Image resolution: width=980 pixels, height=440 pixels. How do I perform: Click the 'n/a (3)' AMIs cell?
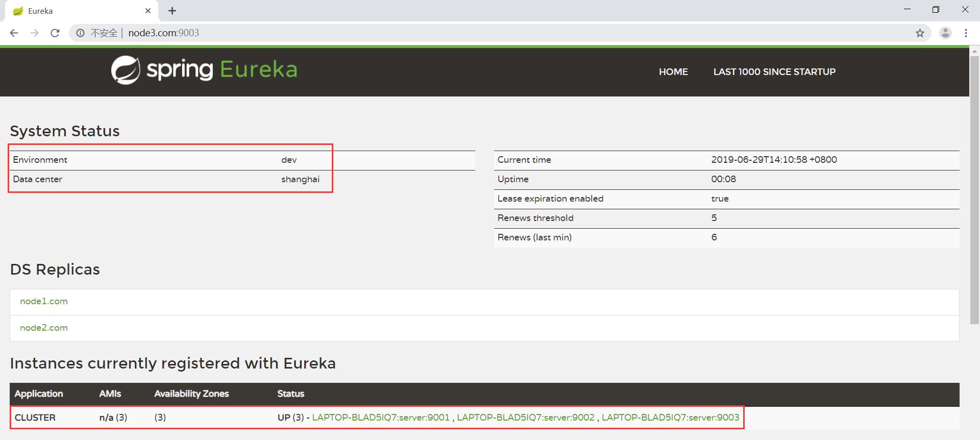113,418
